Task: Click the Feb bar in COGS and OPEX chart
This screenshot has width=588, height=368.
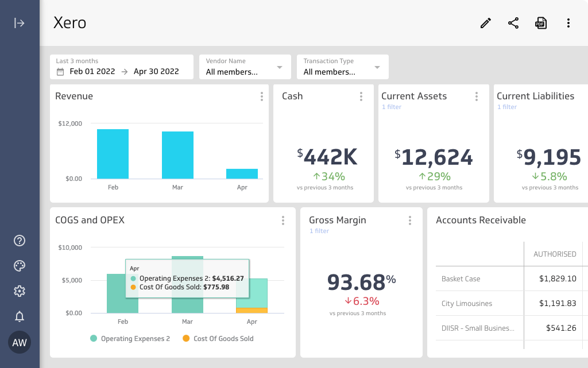Action: point(123,293)
